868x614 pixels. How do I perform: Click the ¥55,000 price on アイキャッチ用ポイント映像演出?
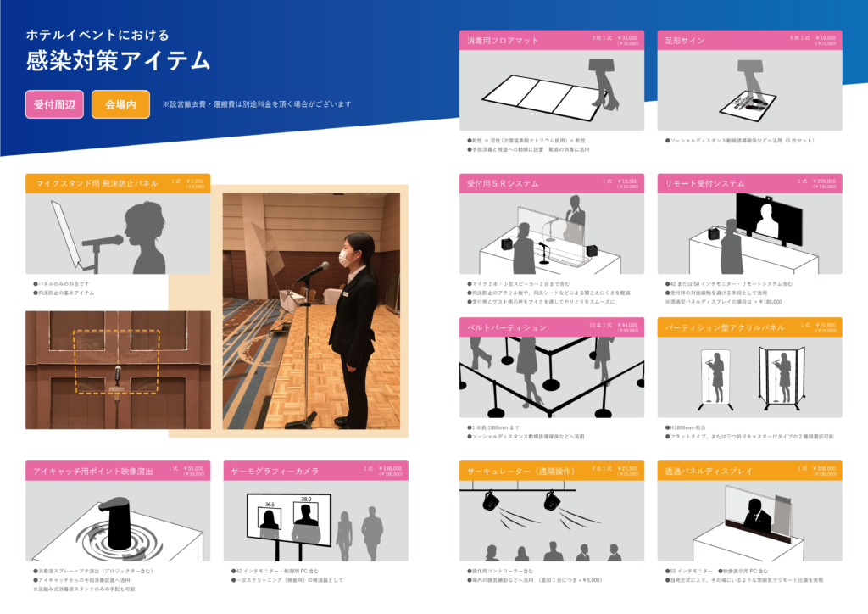(194, 468)
